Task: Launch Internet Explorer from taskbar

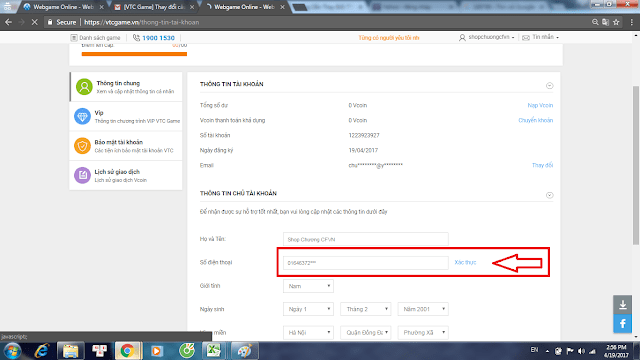Action: (x=42, y=351)
